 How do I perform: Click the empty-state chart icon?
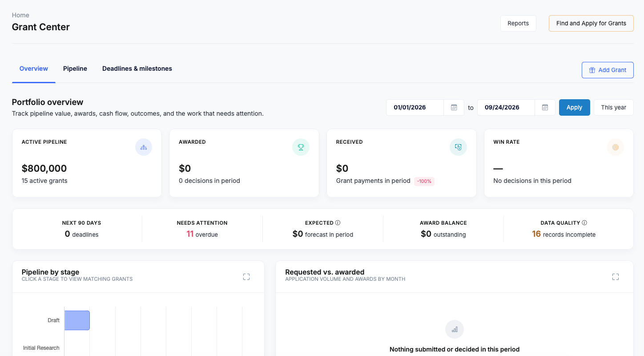pos(455,330)
